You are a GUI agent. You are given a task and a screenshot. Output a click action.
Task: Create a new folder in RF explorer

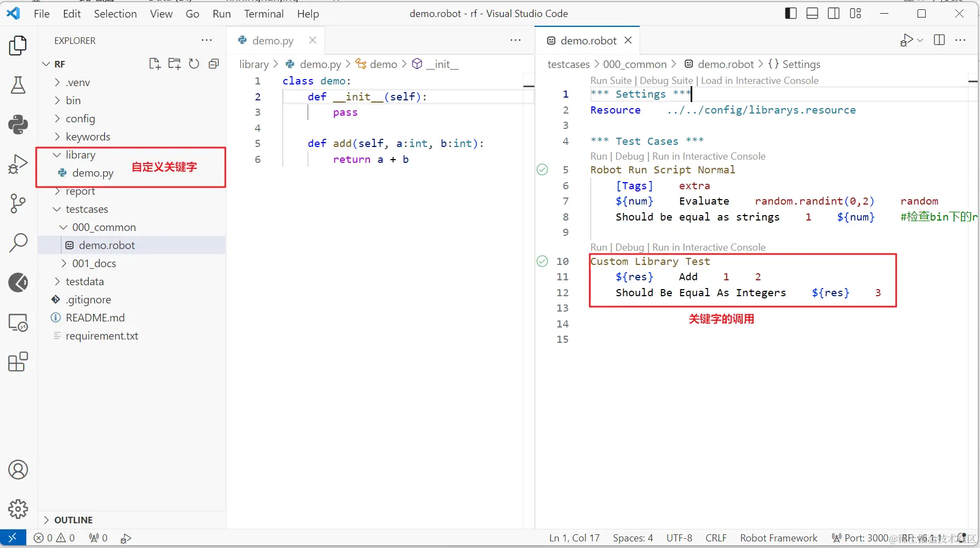174,64
